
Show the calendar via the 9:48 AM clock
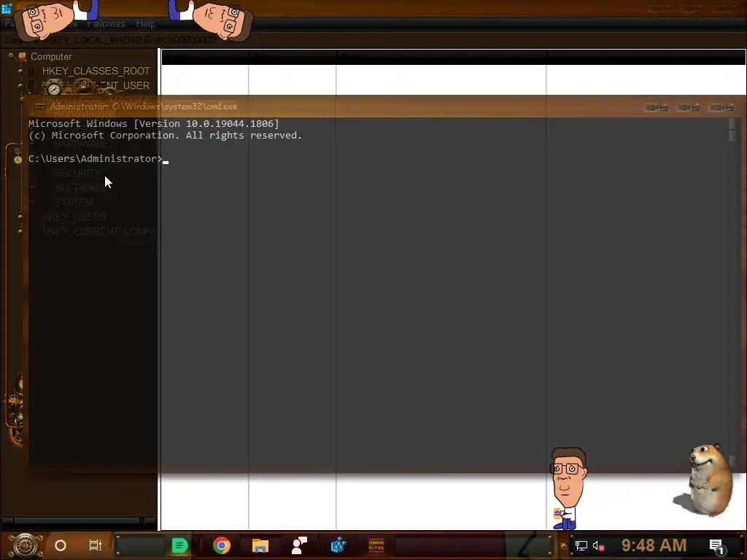pyautogui.click(x=654, y=545)
